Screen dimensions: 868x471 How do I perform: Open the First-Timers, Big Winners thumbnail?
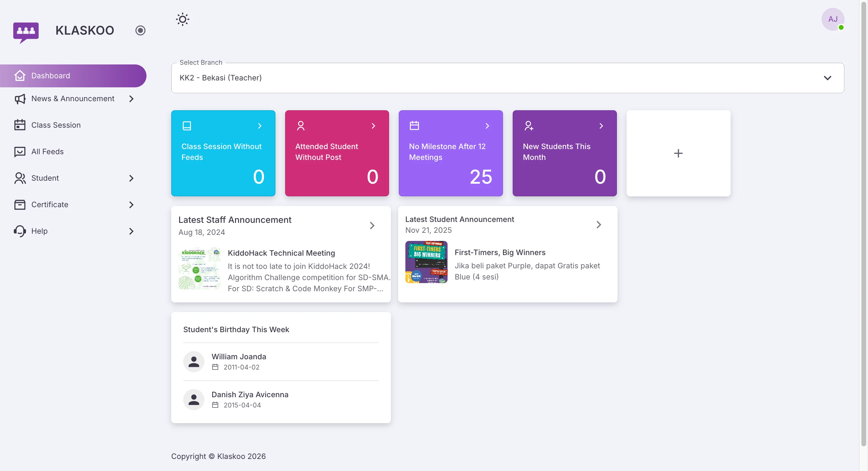426,262
